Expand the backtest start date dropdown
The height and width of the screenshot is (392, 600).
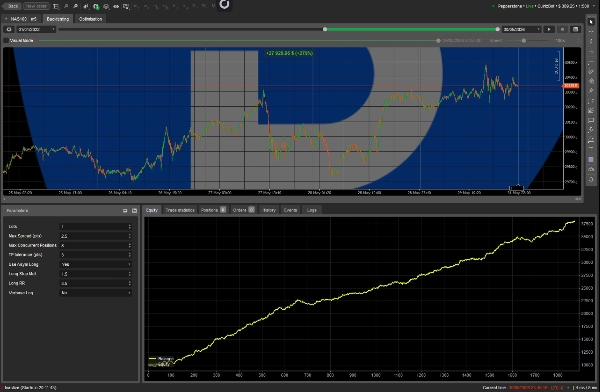(x=36, y=29)
